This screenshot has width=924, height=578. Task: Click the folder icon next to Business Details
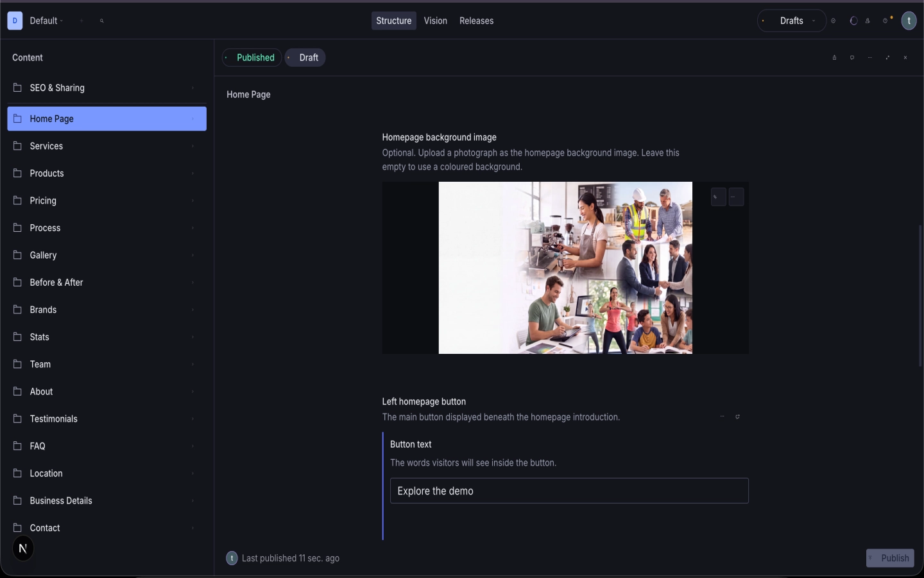17,500
